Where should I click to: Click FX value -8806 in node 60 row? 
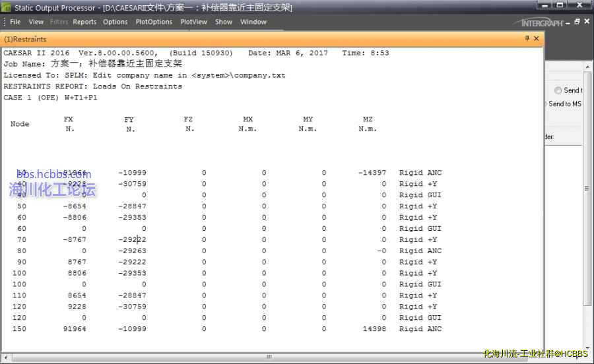pos(75,217)
